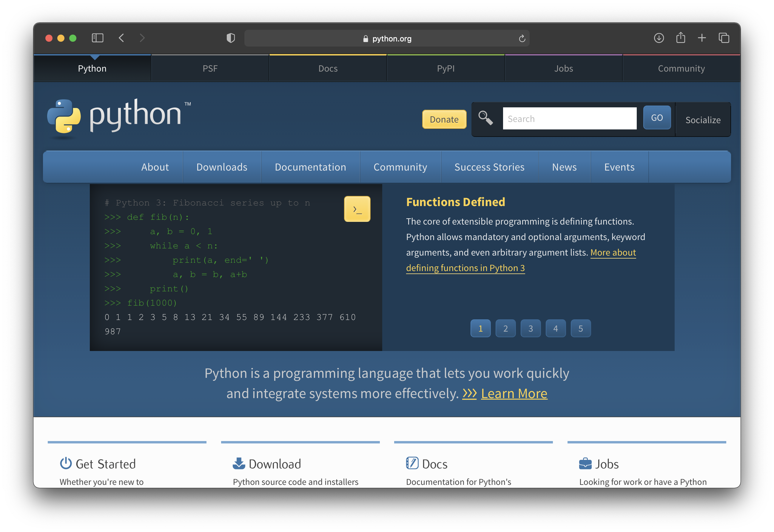Click the 'fib(1000)' code line

141,303
